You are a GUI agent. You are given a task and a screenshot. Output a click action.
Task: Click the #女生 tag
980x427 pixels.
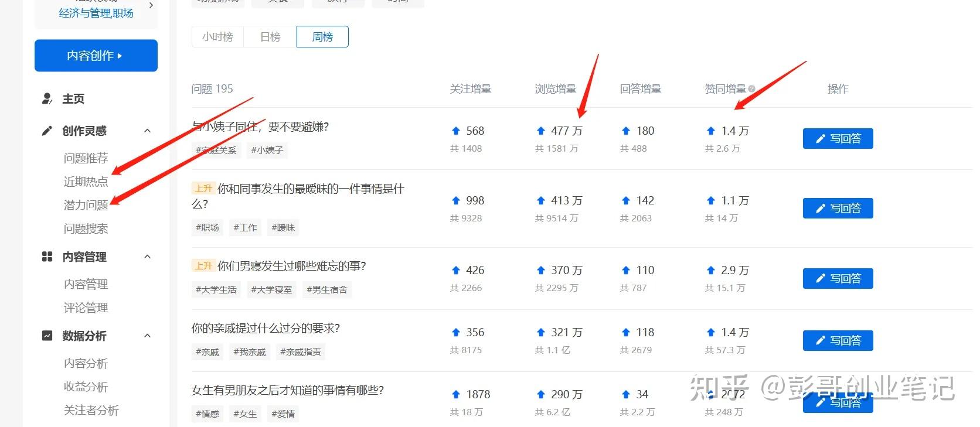[x=245, y=414]
